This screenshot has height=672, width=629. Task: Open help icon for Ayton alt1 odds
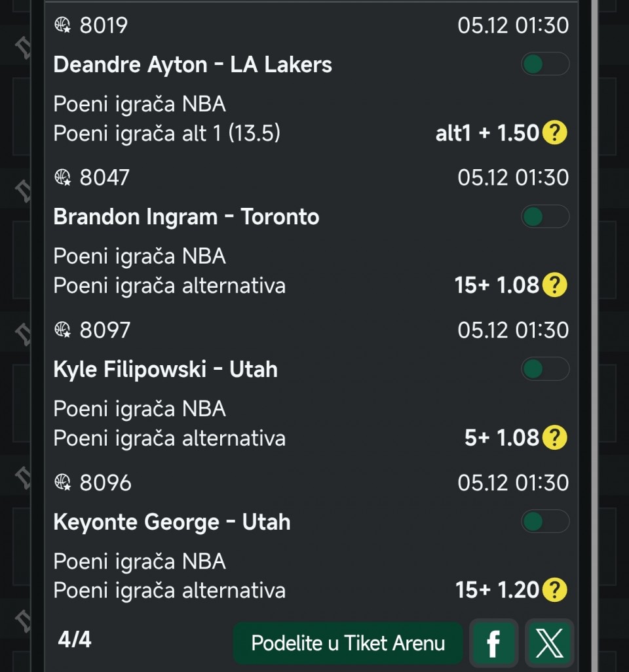[554, 133]
